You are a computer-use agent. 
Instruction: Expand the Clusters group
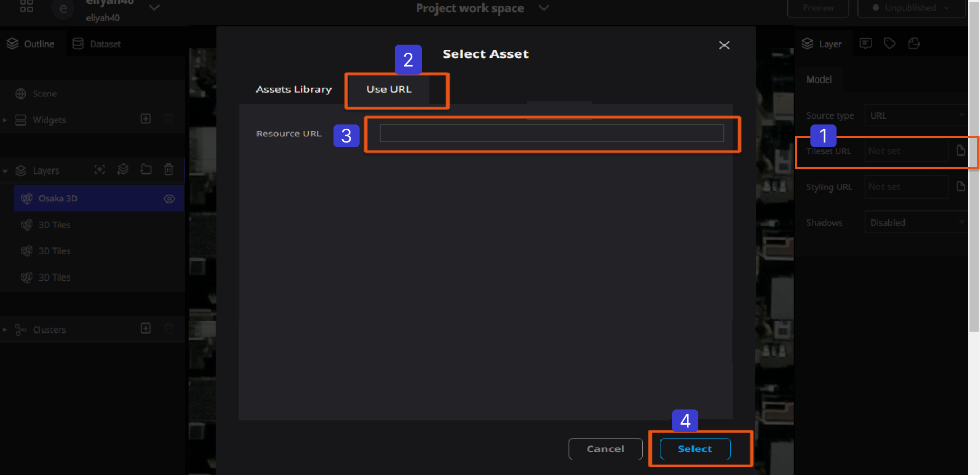point(5,330)
